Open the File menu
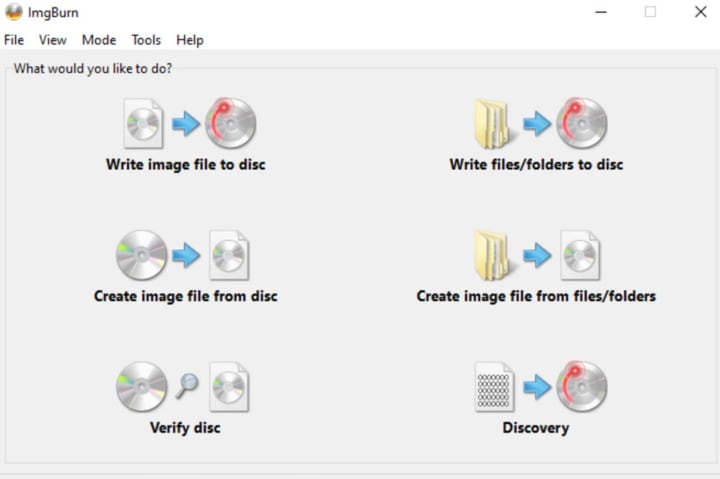 coord(14,40)
